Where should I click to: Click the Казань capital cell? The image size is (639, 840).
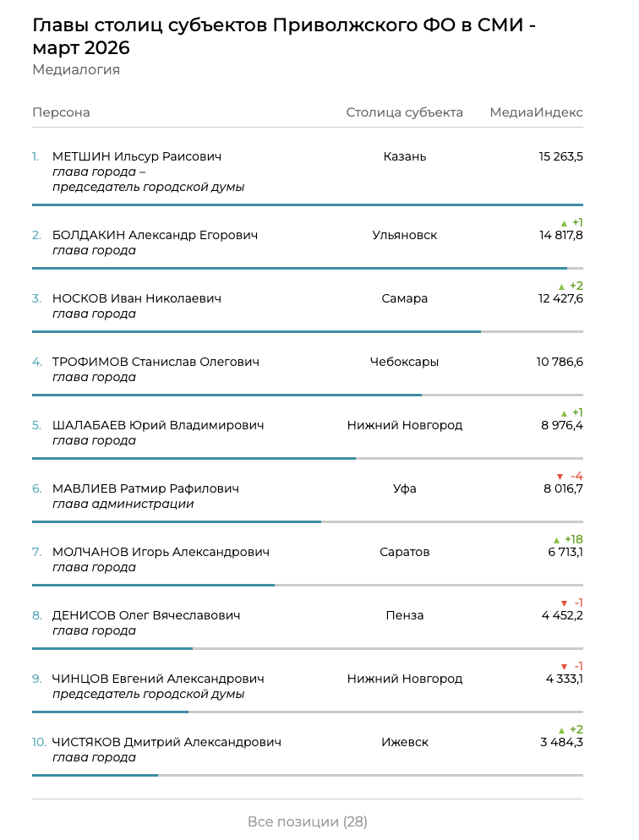coord(404,156)
